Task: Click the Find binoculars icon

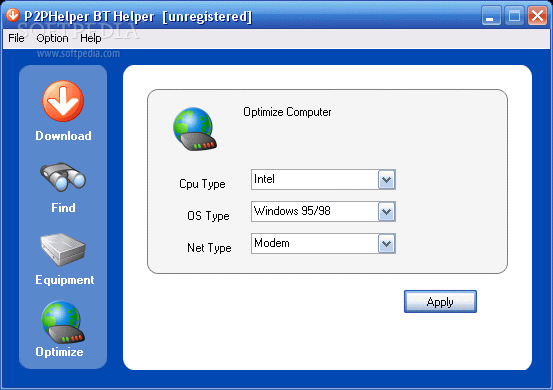Action: point(63,177)
